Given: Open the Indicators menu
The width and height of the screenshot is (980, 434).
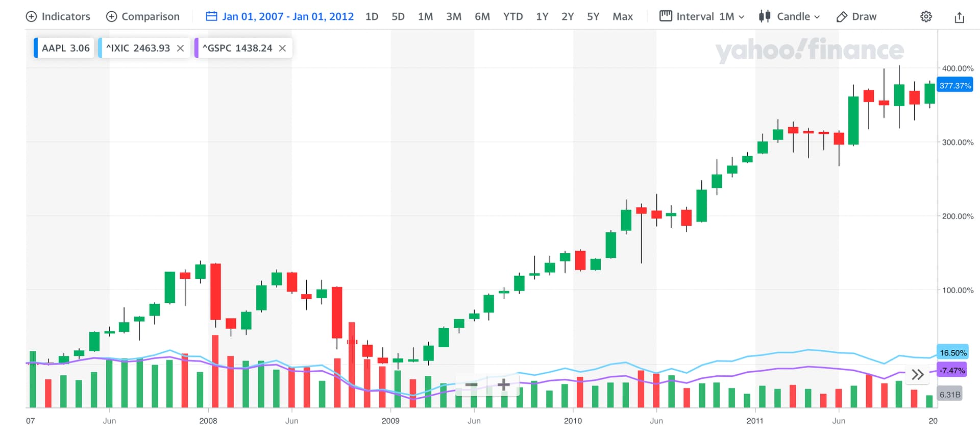Looking at the screenshot, I should tap(58, 16).
